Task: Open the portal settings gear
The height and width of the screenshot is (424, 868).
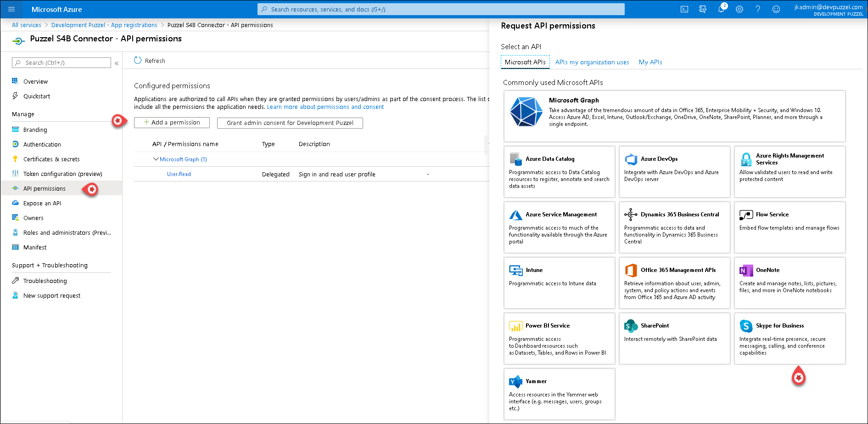Action: click(739, 9)
